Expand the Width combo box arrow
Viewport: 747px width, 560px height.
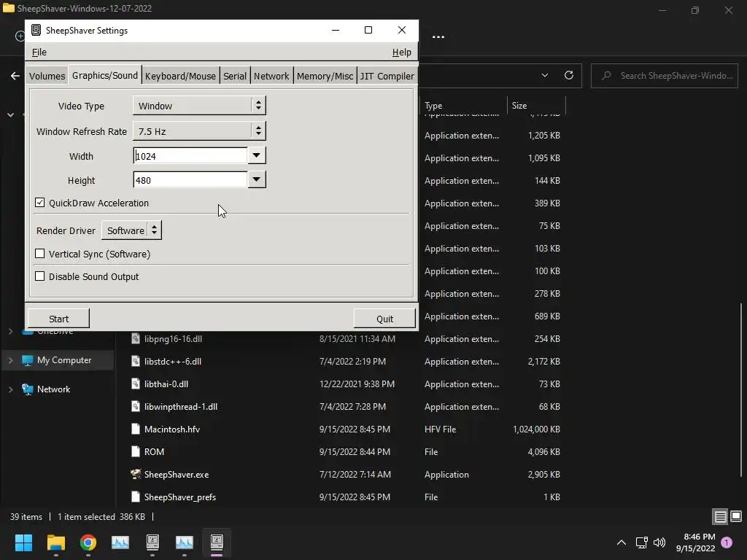click(x=257, y=155)
